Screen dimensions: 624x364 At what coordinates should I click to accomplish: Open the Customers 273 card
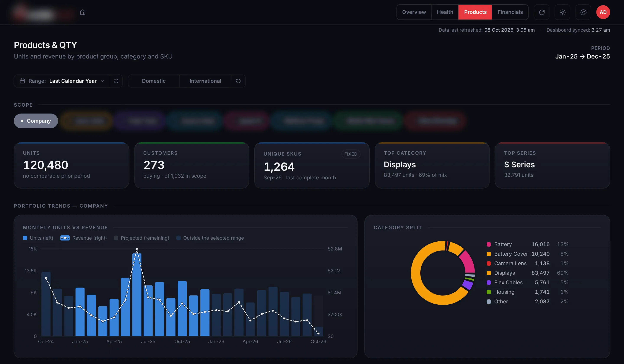click(192, 165)
